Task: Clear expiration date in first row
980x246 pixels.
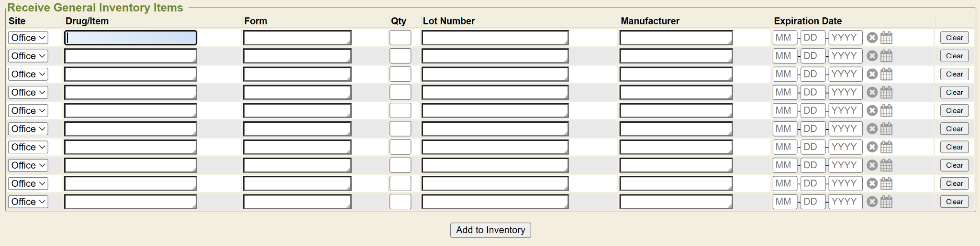Action: click(872, 38)
